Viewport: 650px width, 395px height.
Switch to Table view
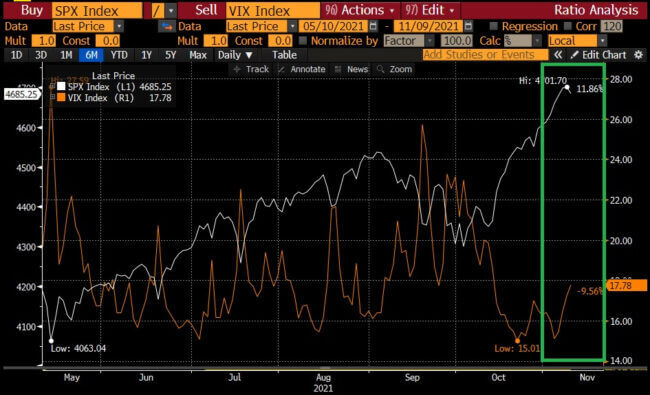284,55
